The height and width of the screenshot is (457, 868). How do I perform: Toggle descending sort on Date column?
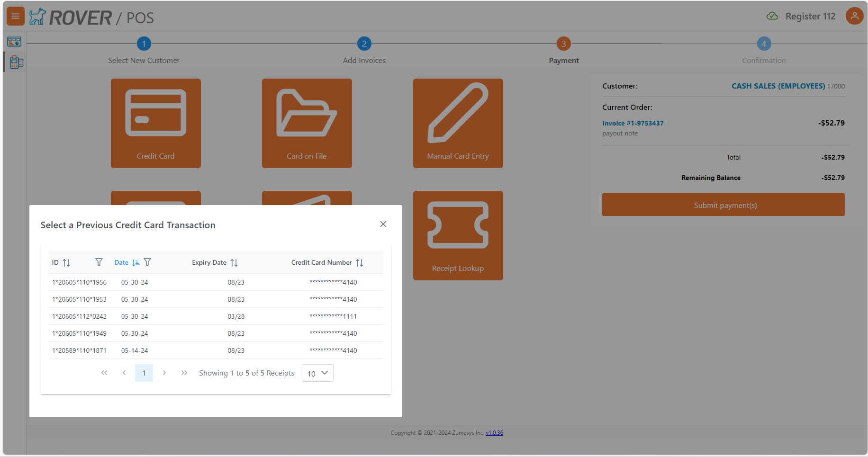[x=136, y=262]
